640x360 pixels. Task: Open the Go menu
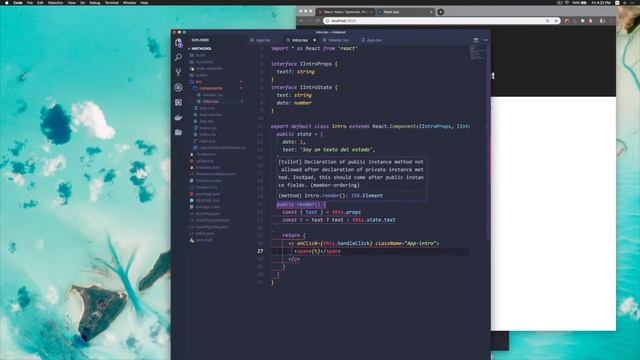tap(82, 2)
